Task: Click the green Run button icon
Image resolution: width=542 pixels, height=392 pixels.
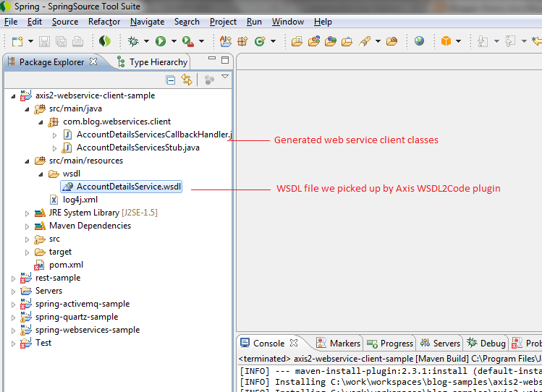Action: (x=161, y=41)
